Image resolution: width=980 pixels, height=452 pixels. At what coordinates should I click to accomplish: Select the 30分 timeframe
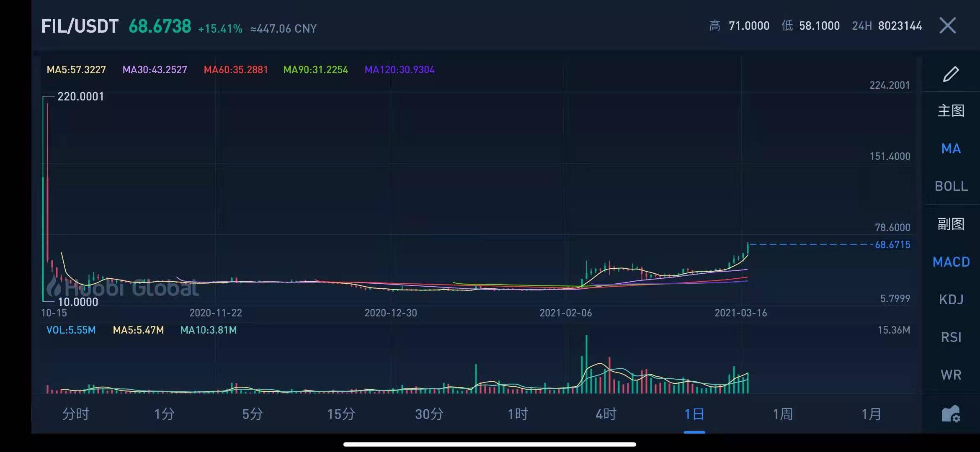429,414
